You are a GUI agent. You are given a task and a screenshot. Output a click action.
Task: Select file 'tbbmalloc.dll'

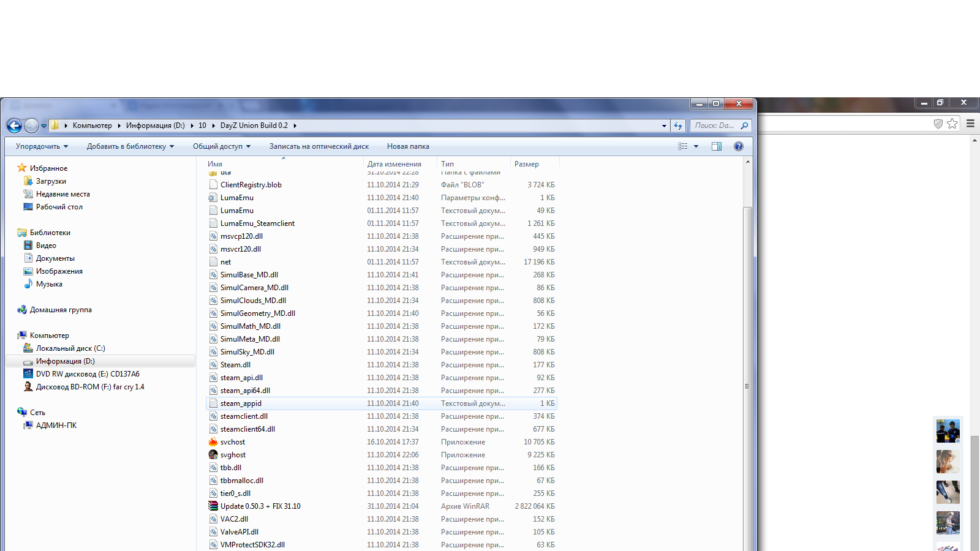(x=242, y=481)
